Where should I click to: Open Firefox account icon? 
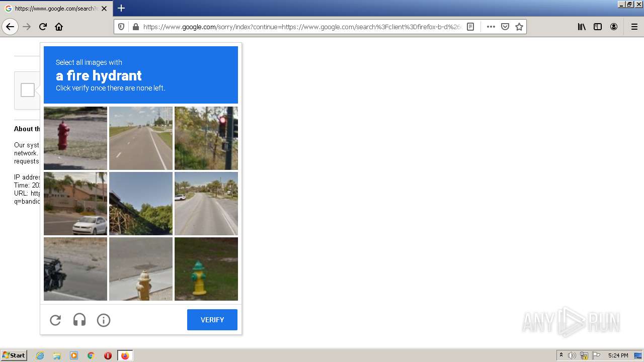(614, 27)
